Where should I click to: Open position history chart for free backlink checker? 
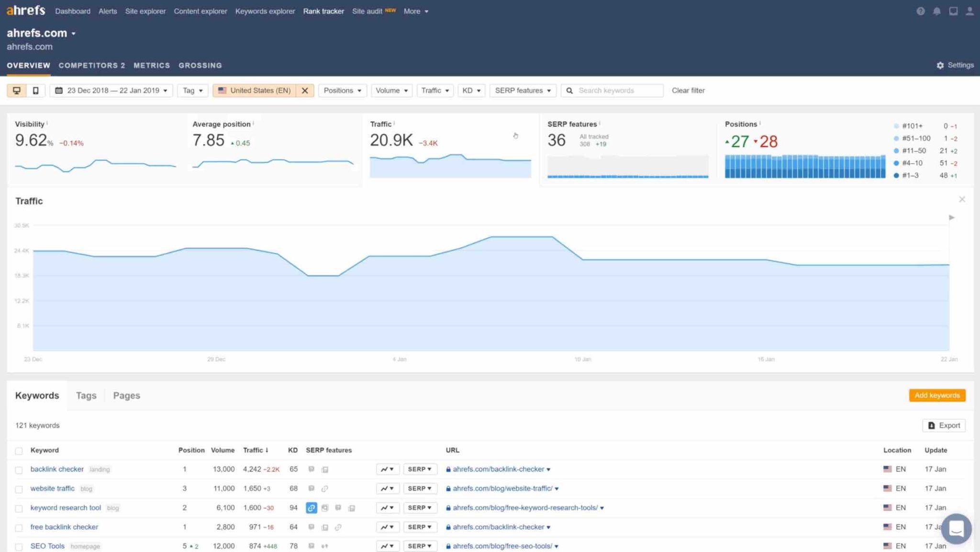(388, 527)
